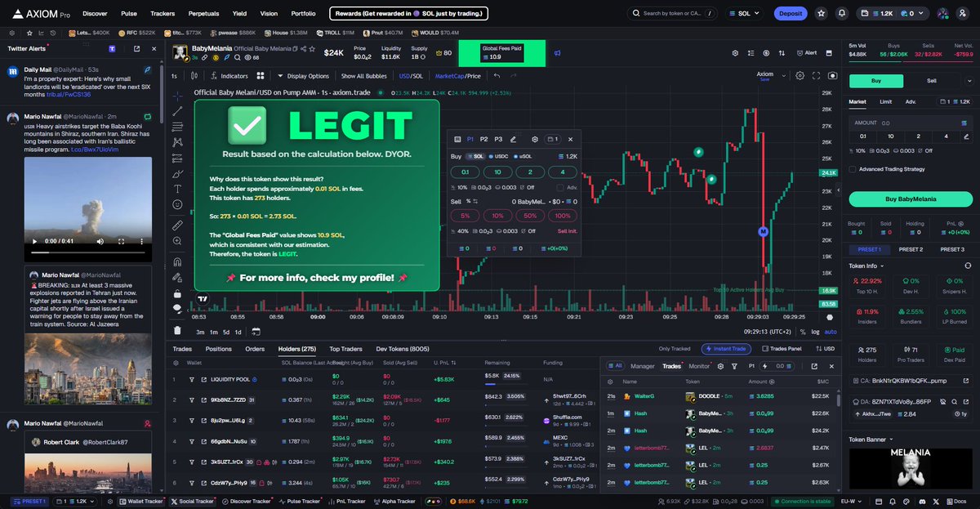Toggle the log scale below the chart
The height and width of the screenshot is (509, 980).
click(815, 332)
